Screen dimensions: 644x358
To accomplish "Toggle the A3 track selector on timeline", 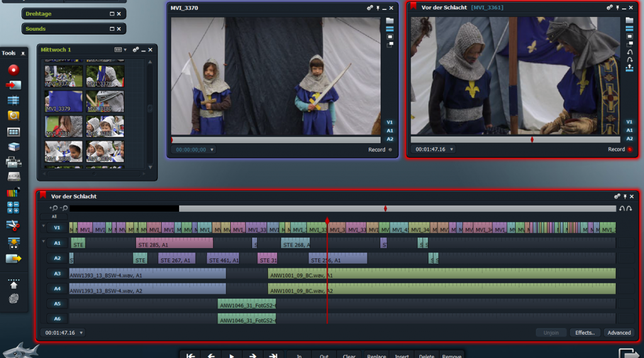I will [57, 273].
